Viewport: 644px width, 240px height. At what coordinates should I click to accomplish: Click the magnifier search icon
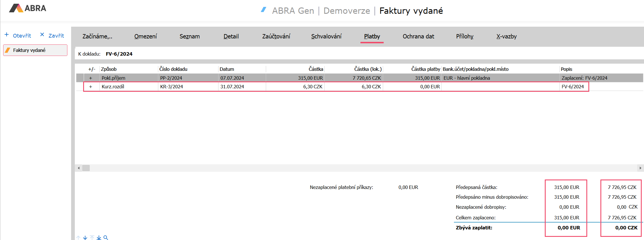point(106,237)
